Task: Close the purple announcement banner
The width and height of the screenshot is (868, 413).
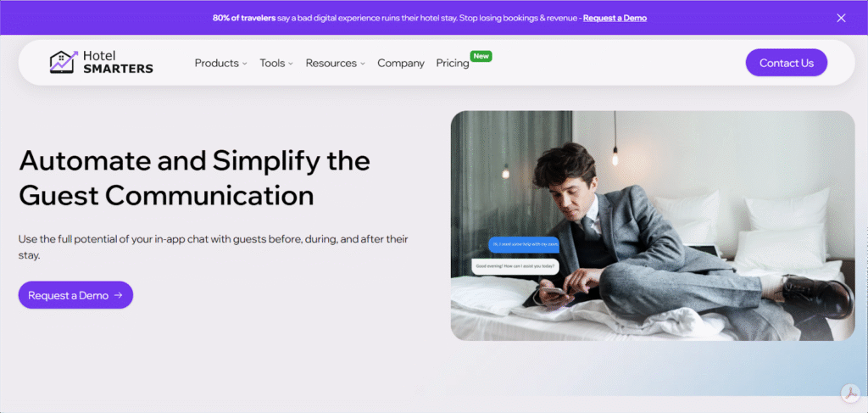Action: pyautogui.click(x=841, y=18)
